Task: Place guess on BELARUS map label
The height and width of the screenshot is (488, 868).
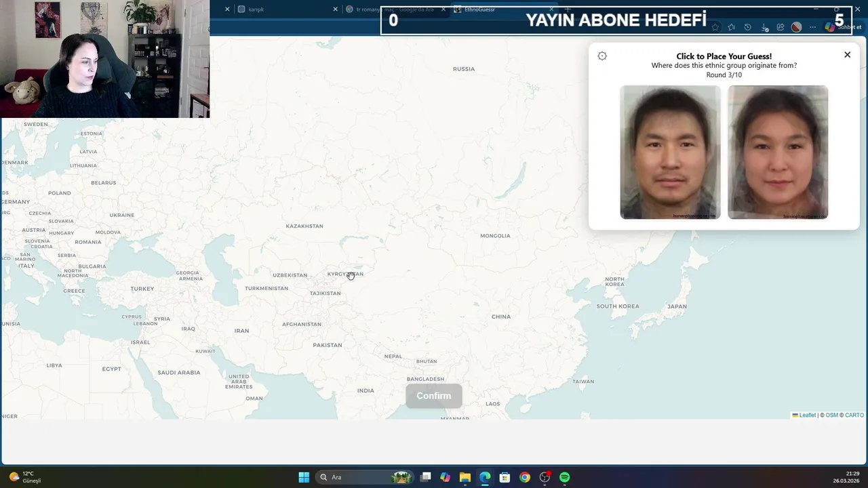Action: point(104,183)
